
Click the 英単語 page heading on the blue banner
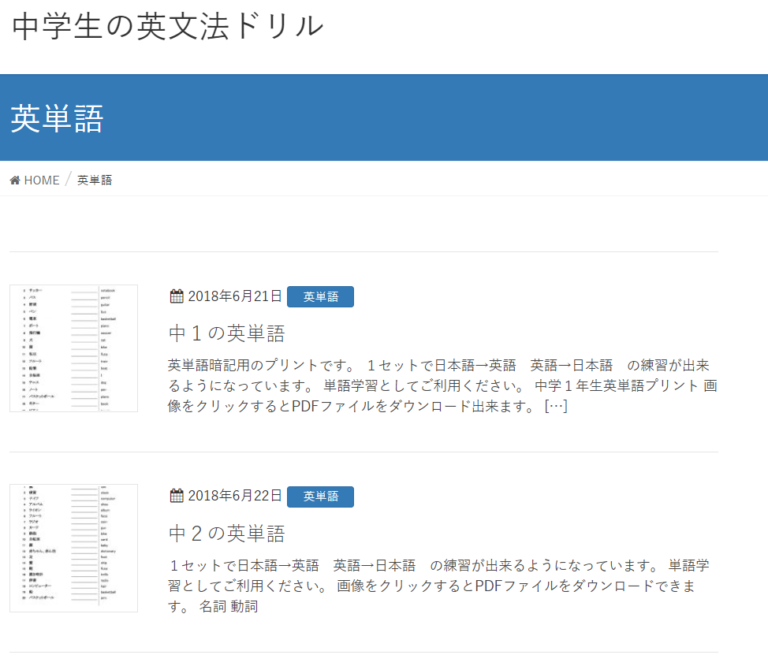(57, 119)
